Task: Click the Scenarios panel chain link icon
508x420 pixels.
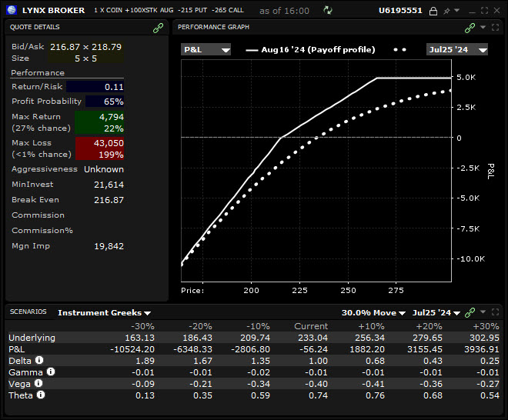Action: pyautogui.click(x=470, y=312)
